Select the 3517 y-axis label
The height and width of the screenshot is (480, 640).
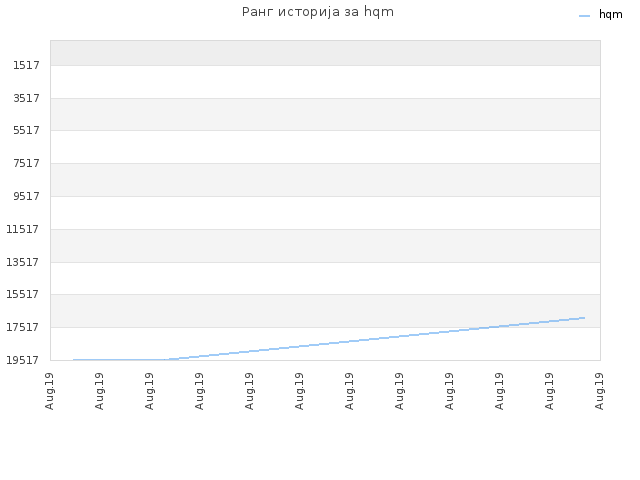26,98
